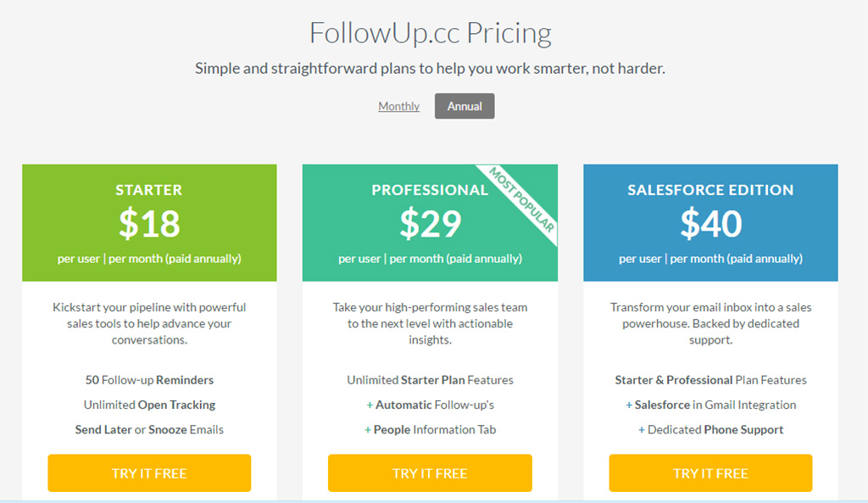Screen dimensions: 868x503
Task: Click the Automatic Follow-up's feature
Action: pos(430,405)
